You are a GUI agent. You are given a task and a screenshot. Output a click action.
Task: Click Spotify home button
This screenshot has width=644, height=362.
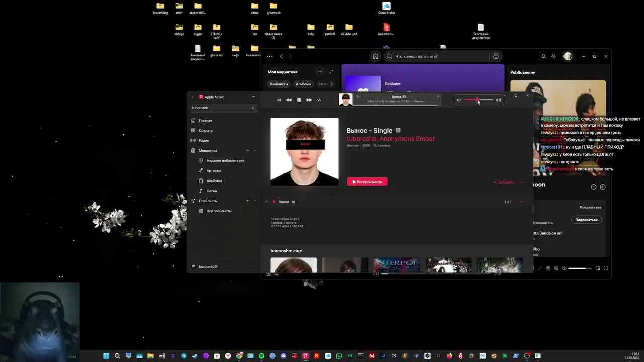point(375,56)
